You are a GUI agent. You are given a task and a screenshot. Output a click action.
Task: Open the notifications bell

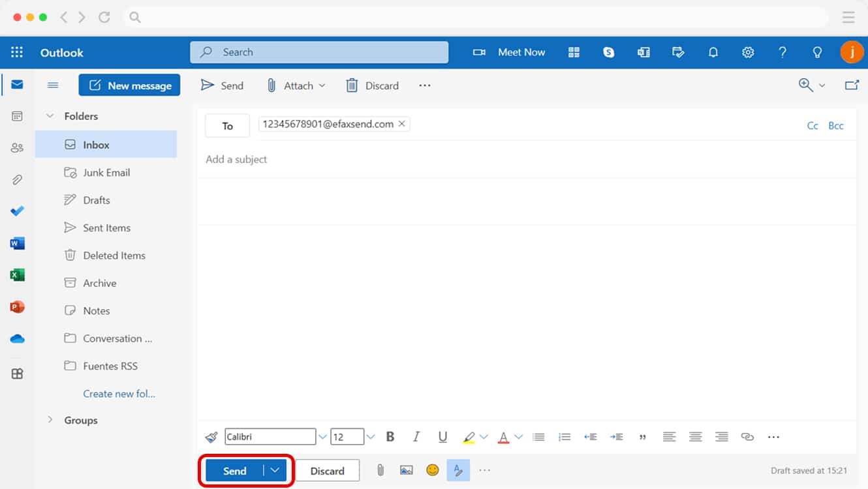click(713, 52)
